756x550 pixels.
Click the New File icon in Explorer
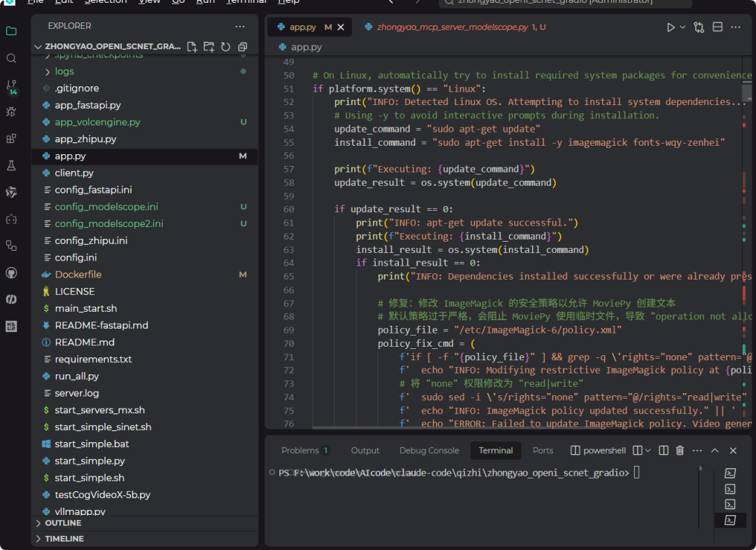click(x=192, y=47)
